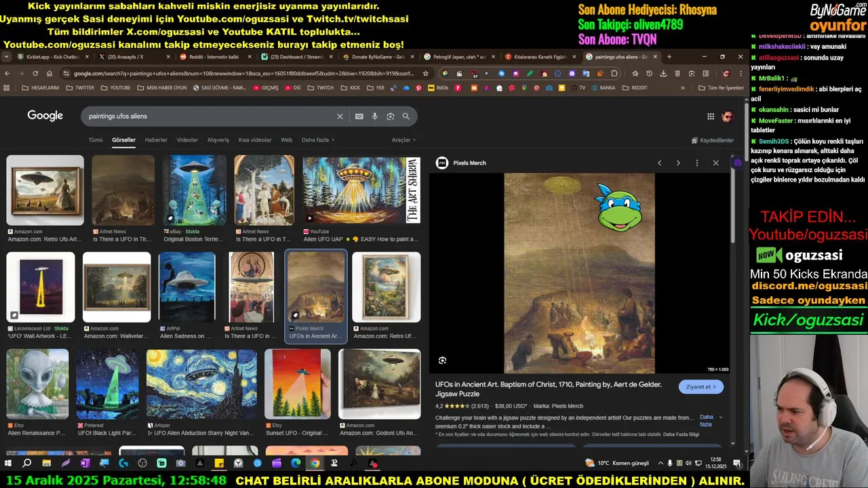
Task: Open OneNote from the taskbar
Action: click(x=85, y=464)
